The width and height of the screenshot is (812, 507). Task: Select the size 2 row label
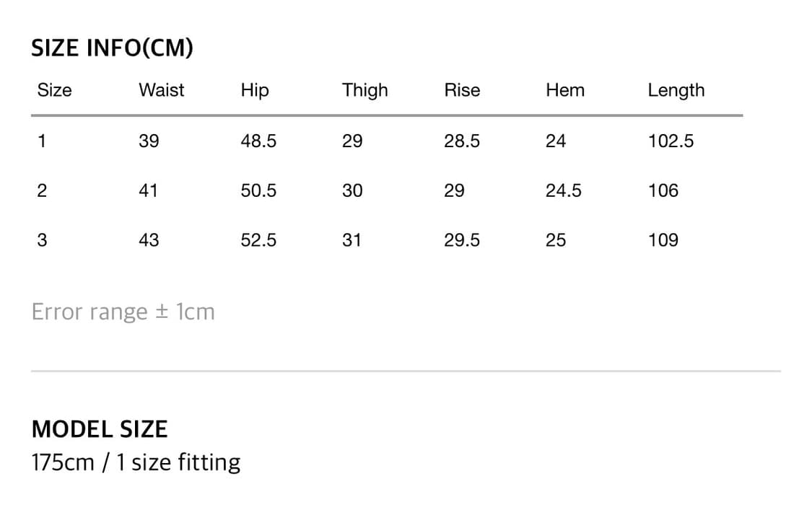[x=42, y=190]
